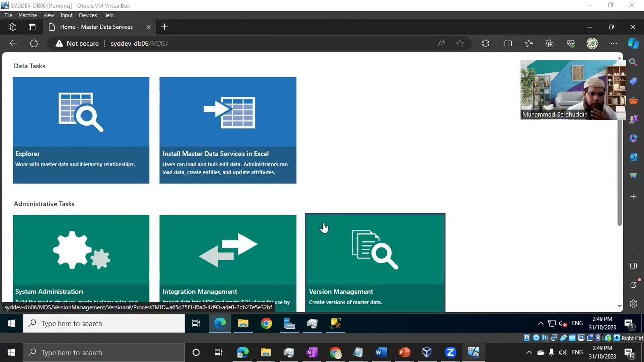Open Edge Settings and more menu
The width and height of the screenshot is (644, 362).
(x=614, y=43)
